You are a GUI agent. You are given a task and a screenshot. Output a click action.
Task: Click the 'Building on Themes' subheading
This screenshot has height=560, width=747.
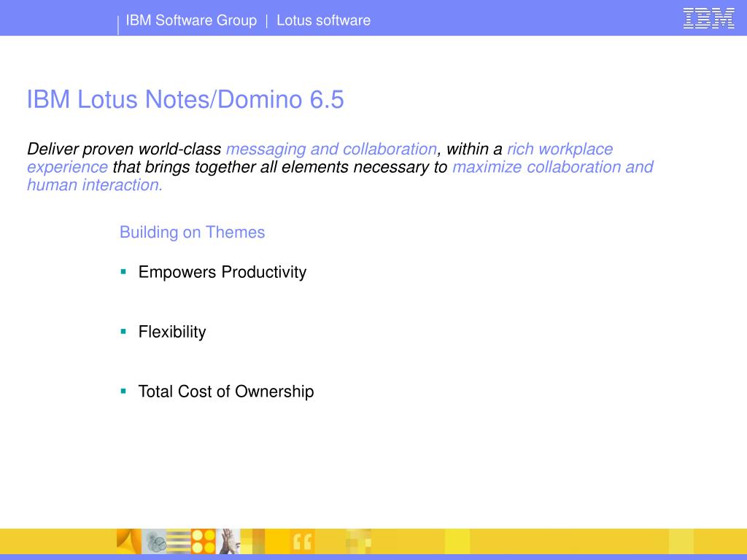(x=192, y=233)
